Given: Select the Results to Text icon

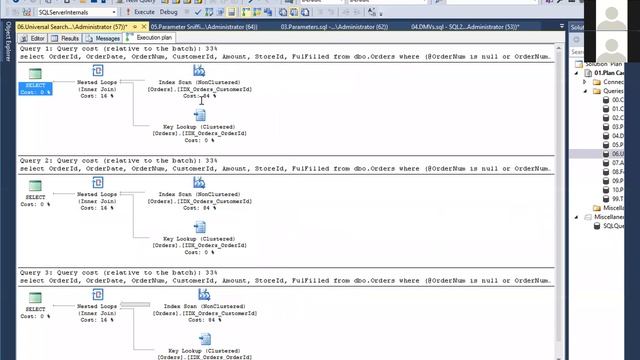Looking at the screenshot, I should [282, 12].
